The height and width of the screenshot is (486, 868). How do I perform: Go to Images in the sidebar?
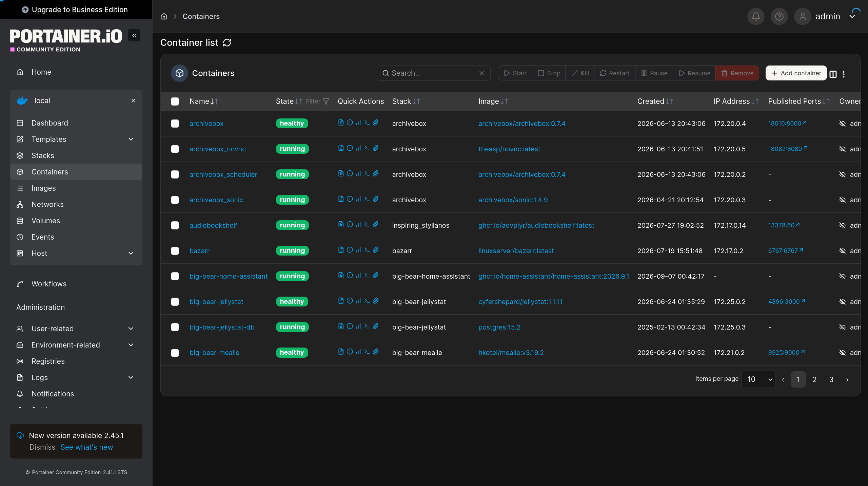(76, 188)
